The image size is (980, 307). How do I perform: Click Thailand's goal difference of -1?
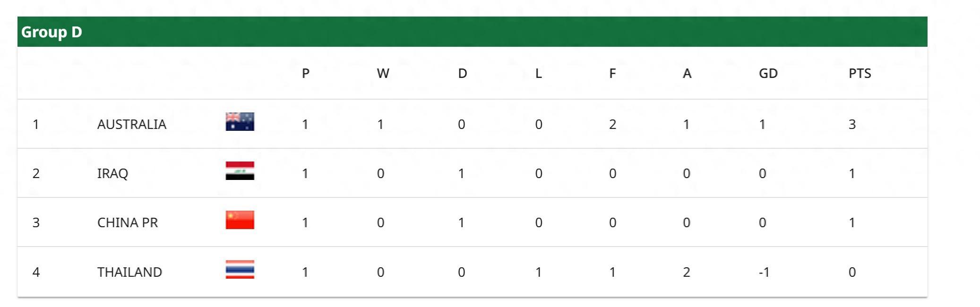(764, 272)
